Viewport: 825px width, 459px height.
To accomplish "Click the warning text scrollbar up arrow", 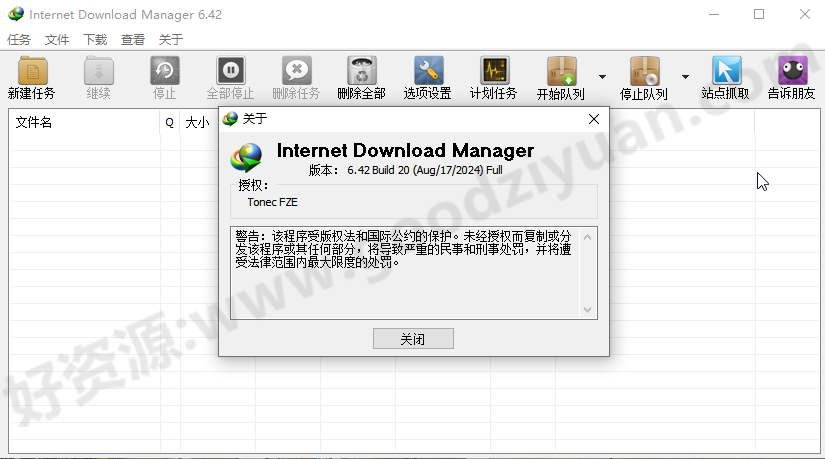I will coord(588,237).
